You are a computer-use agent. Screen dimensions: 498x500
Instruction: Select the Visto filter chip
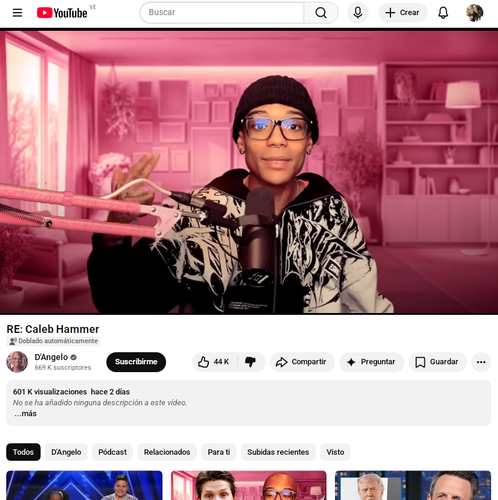coord(335,452)
